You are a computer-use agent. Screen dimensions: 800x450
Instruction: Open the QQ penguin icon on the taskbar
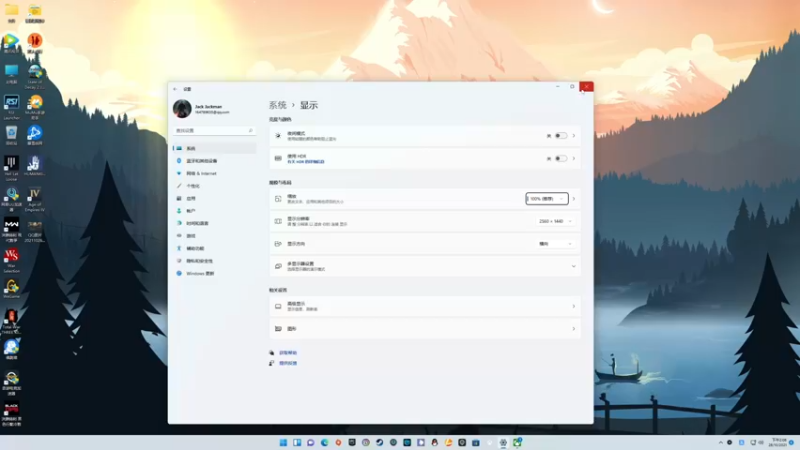click(x=435, y=443)
